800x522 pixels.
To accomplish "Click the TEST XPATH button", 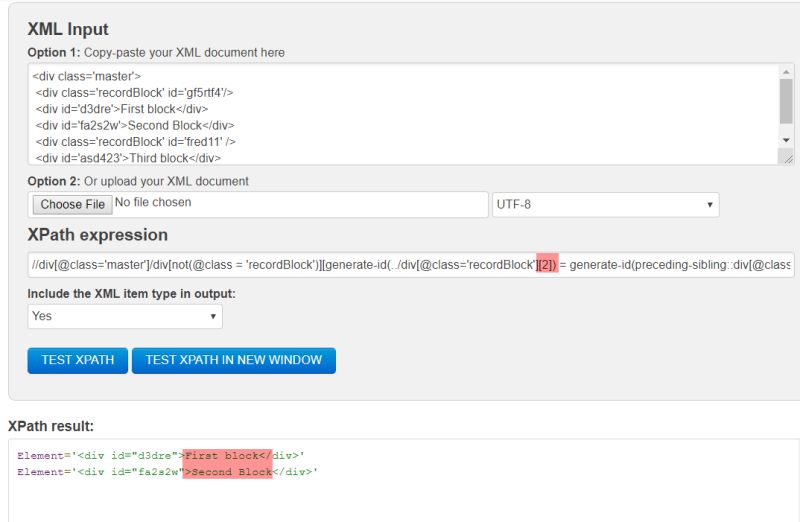I will tap(78, 360).
